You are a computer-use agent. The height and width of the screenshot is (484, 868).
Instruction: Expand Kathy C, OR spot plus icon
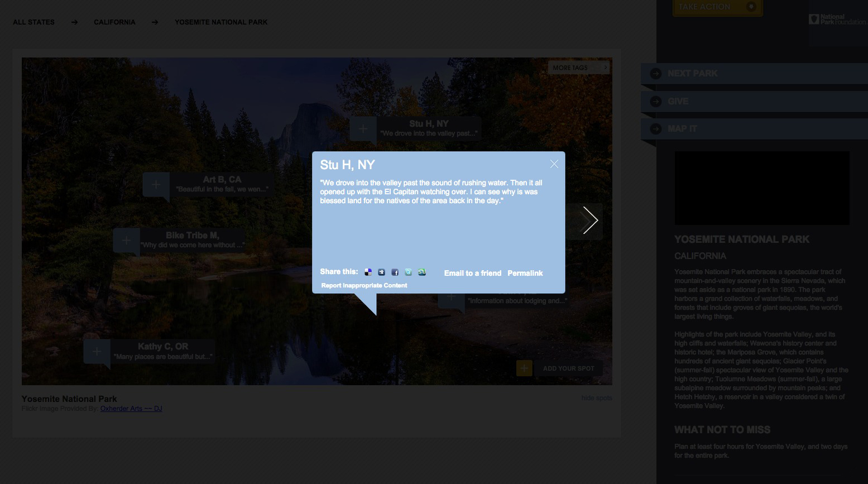[x=97, y=351]
